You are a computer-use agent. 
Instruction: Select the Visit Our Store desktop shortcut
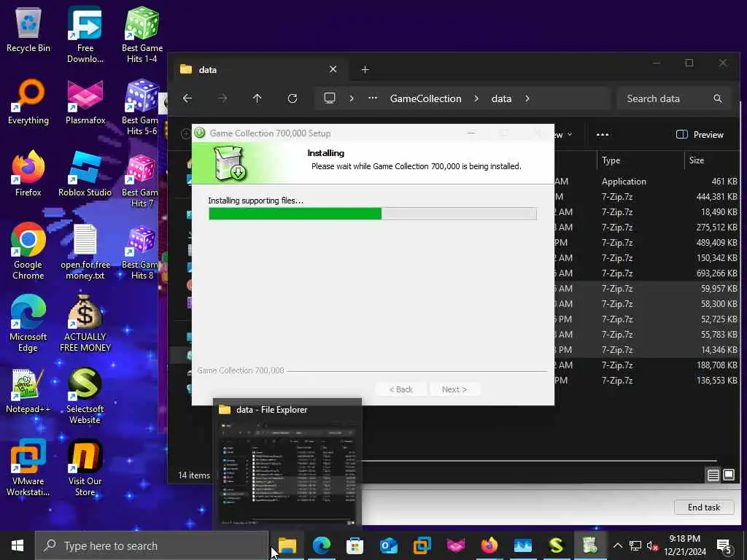coord(85,469)
